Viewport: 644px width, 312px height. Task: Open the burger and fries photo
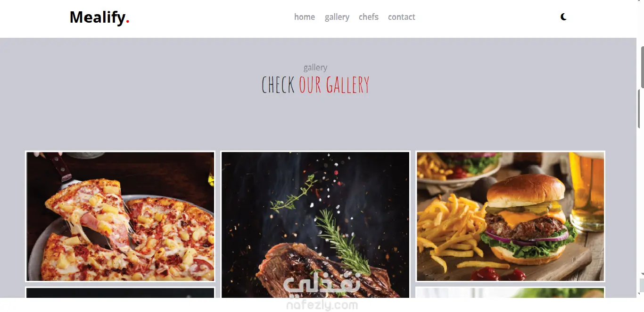(510, 216)
